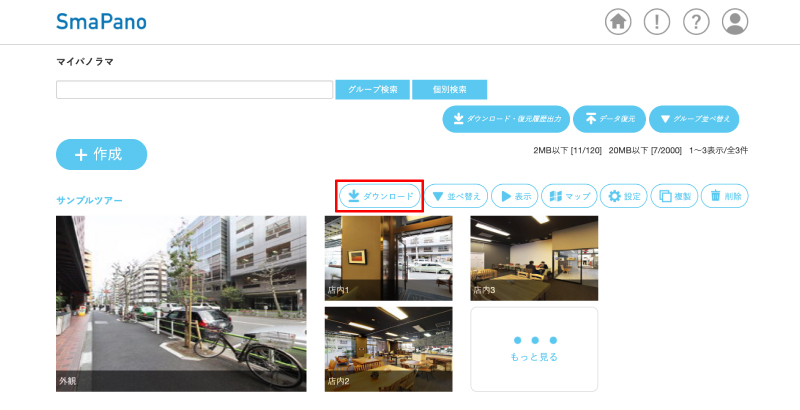Open the exclamation notice icon
The height and width of the screenshot is (410, 800).
click(x=657, y=21)
